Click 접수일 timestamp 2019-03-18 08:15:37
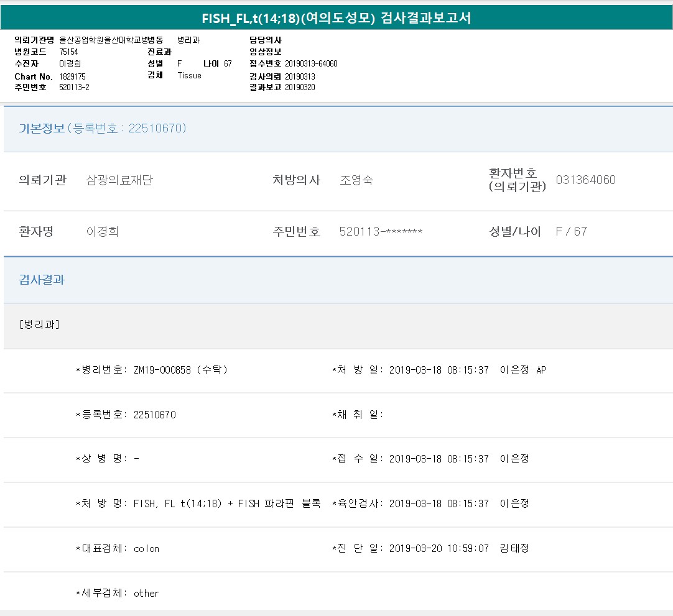Image resolution: width=673 pixels, height=616 pixels. pos(439,459)
